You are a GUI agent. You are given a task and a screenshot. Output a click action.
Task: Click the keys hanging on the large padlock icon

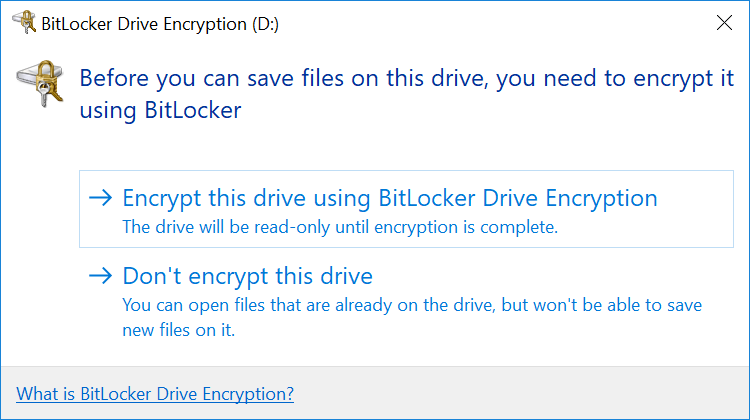[43, 95]
